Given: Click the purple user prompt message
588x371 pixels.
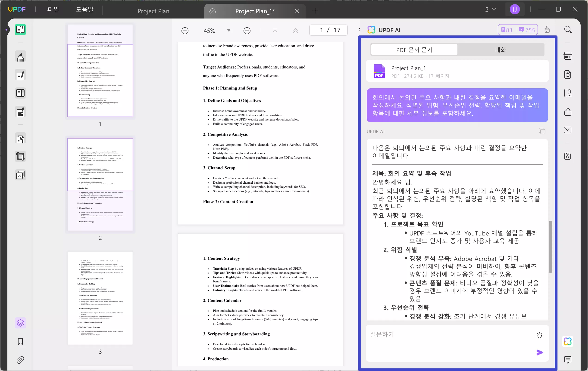Looking at the screenshot, I should point(457,105).
